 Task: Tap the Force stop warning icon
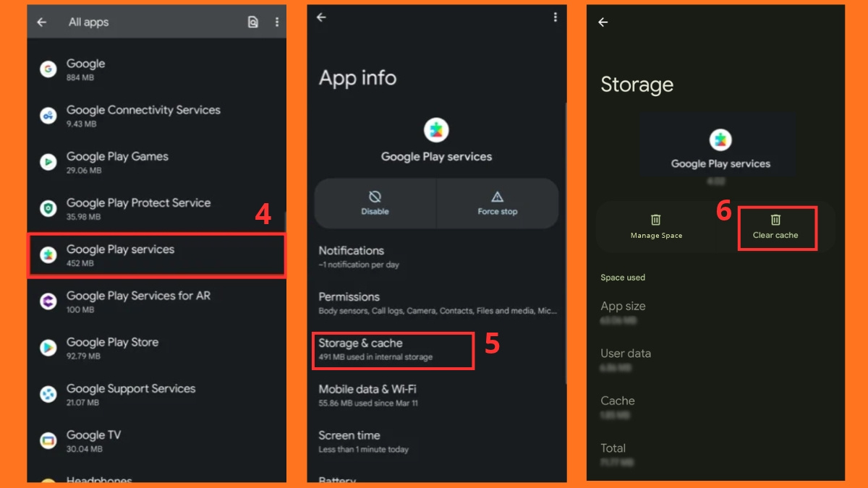click(x=498, y=197)
